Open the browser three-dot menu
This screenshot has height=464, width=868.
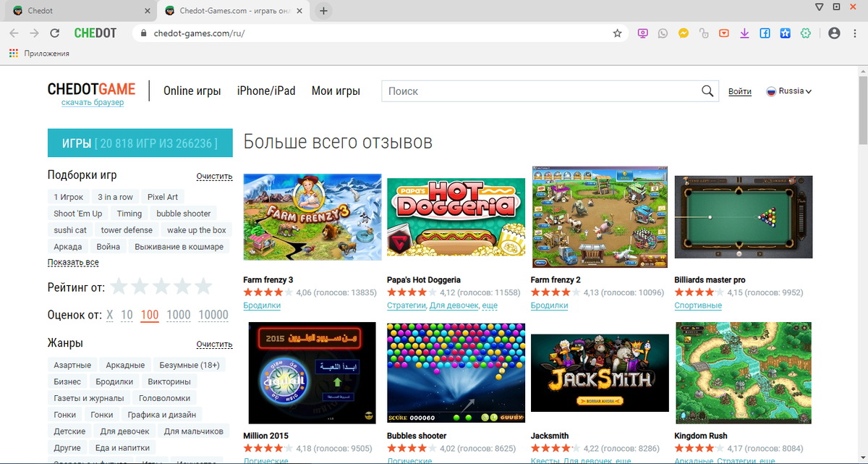pyautogui.click(x=854, y=33)
